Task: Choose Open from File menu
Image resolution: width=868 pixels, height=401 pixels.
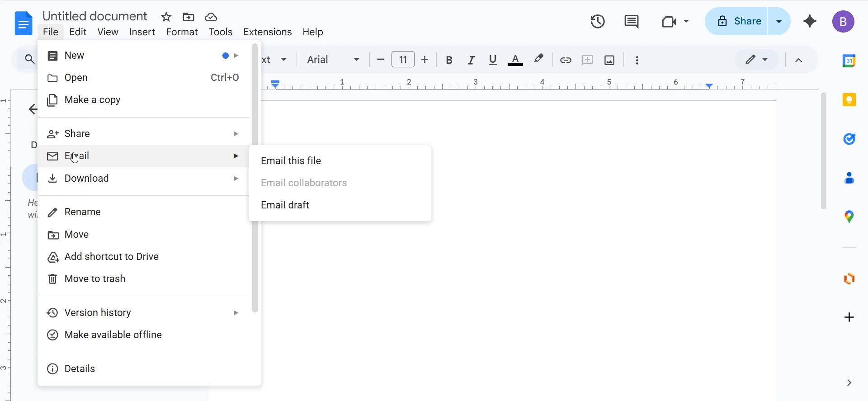Action: 144,78
